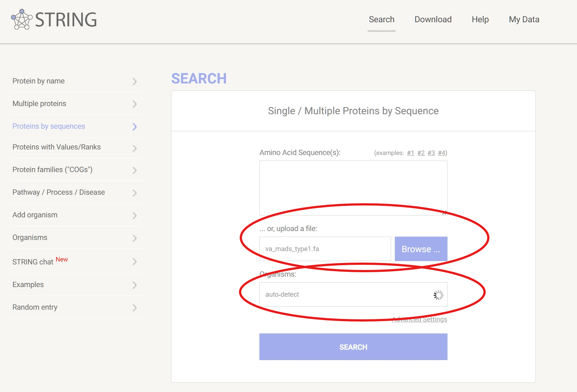
Task: Click the Amino Acid Sequence(s) text area
Action: (x=353, y=188)
